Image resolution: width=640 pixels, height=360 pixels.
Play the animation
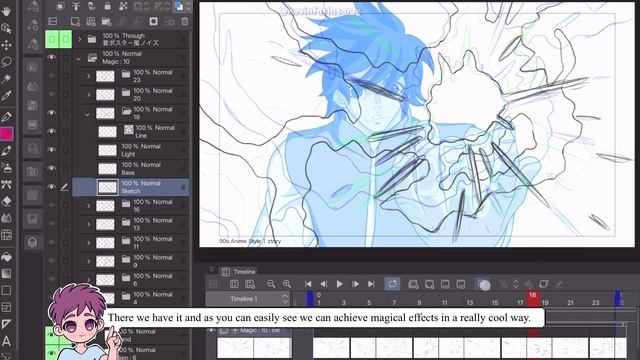[339, 284]
